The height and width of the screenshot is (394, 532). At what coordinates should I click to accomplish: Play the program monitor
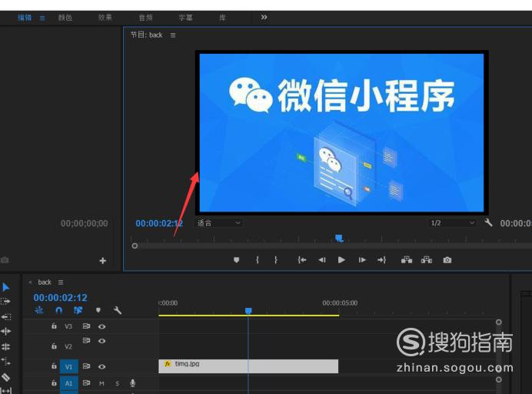click(x=341, y=260)
